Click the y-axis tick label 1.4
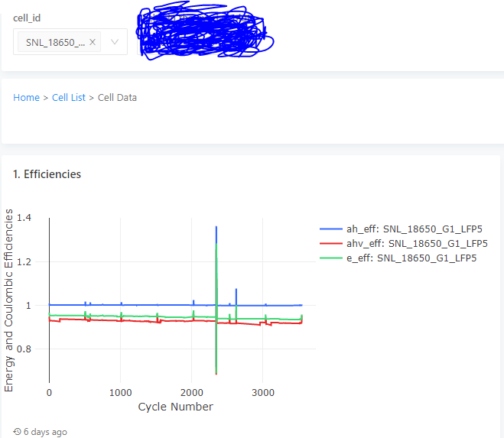This screenshot has width=504, height=438. point(24,218)
